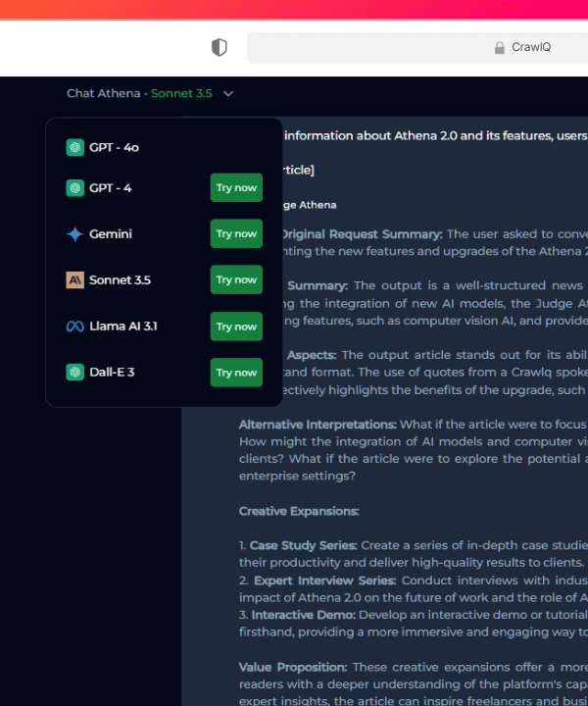Click Try now next to Gemini

pyautogui.click(x=236, y=233)
